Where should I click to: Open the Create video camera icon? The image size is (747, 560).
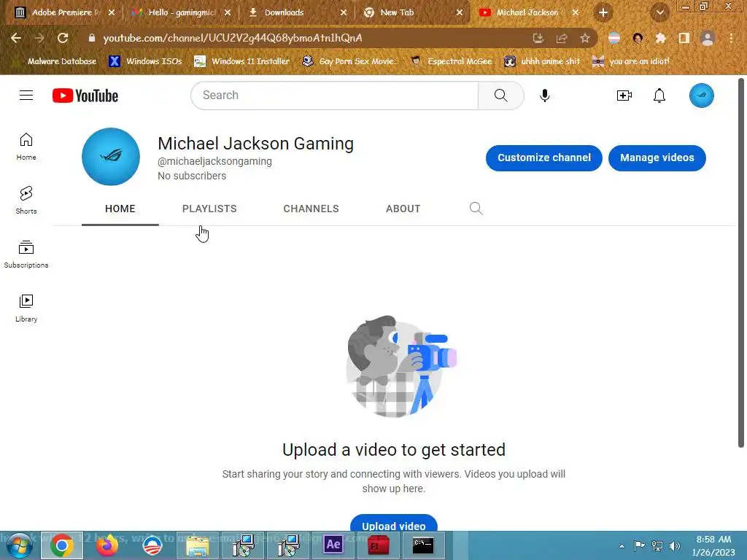point(624,96)
